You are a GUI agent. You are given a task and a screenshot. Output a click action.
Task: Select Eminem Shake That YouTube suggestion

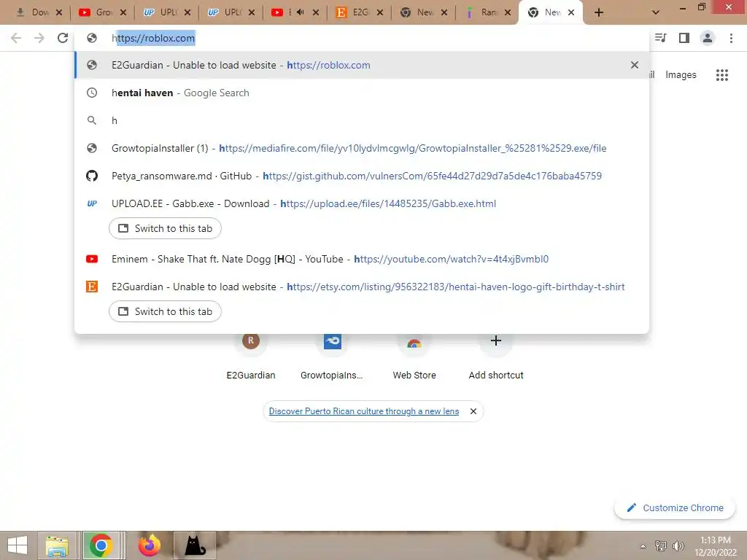(362, 259)
